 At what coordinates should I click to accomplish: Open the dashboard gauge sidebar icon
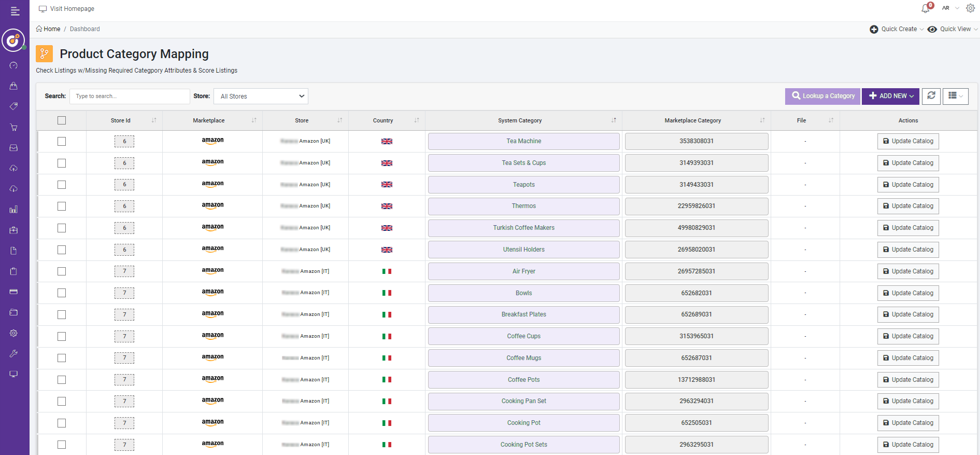pos(14,65)
